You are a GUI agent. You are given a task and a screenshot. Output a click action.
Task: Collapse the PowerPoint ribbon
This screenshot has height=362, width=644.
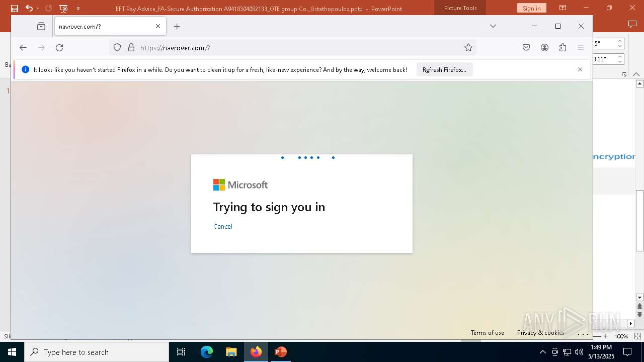point(636,74)
